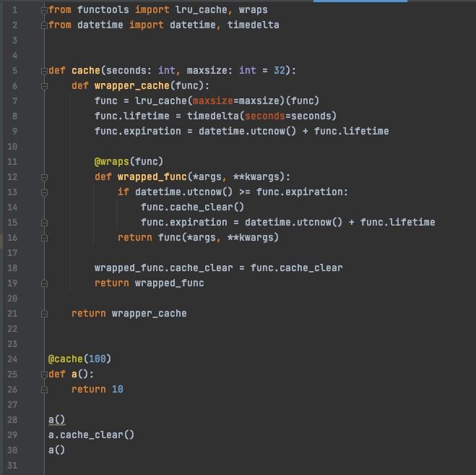Click wrapper_cache function name on line 6

click(x=131, y=86)
